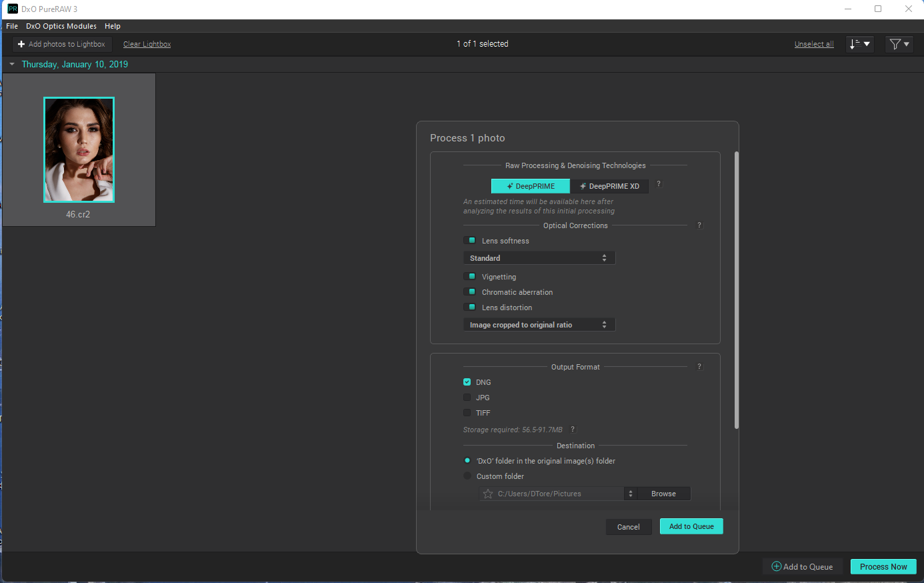Enable the JPG output checkbox
The width and height of the screenshot is (924, 583).
click(467, 398)
